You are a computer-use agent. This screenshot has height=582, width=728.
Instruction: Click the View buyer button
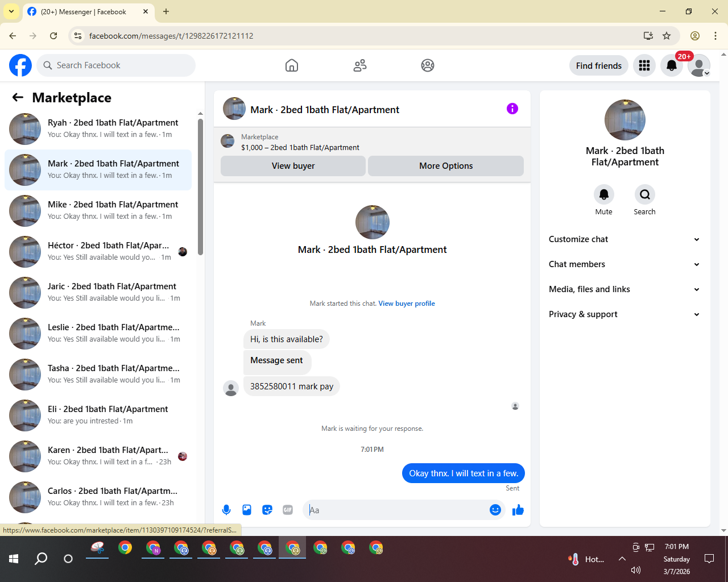(x=293, y=166)
